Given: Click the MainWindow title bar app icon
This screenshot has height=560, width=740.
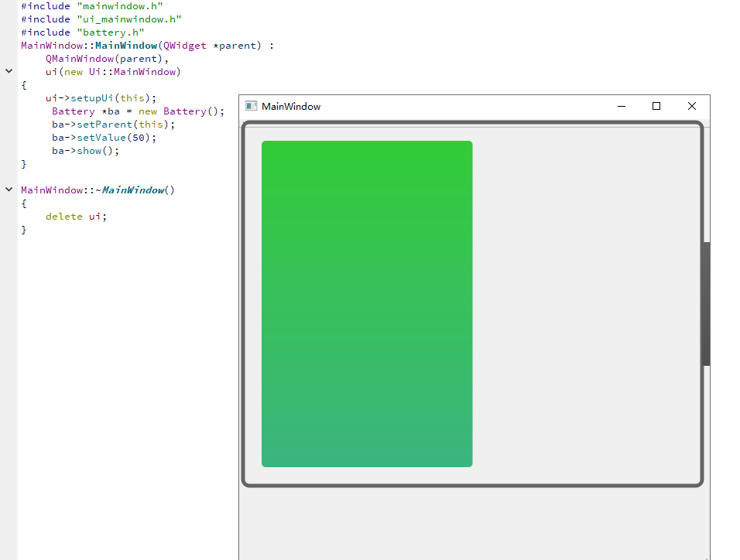Looking at the screenshot, I should click(251, 106).
